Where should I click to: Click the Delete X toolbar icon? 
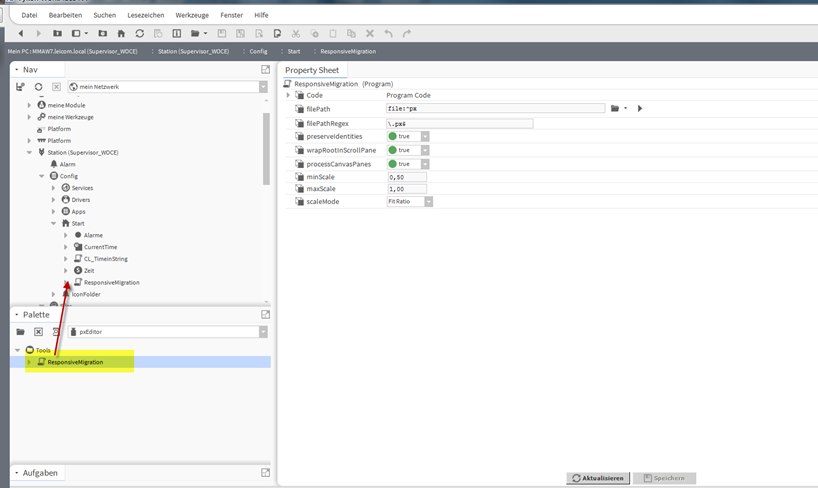click(x=370, y=33)
